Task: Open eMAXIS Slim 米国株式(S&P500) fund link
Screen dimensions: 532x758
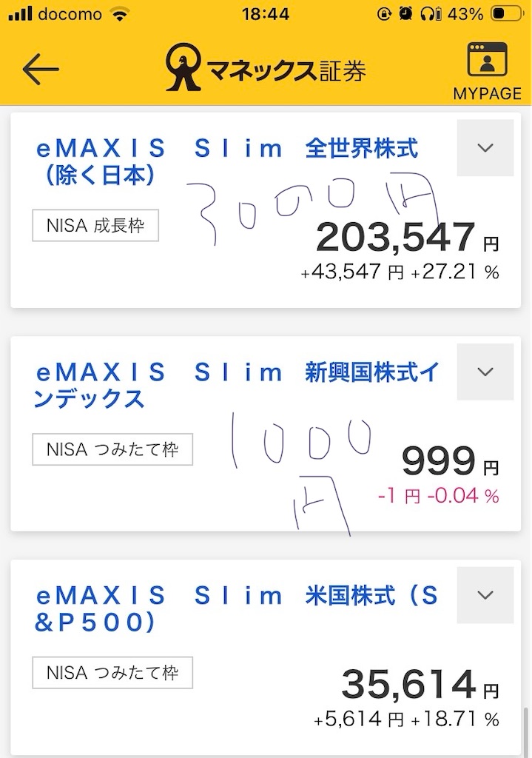Action: (x=236, y=608)
